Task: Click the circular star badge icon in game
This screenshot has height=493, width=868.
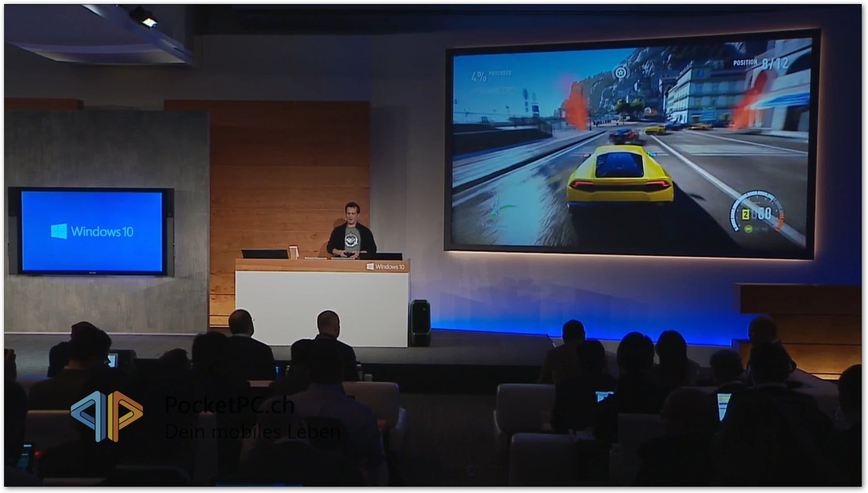Action: click(620, 72)
